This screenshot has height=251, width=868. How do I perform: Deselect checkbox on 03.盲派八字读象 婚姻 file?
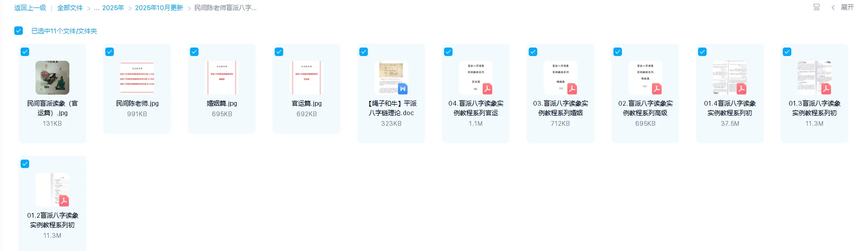[533, 52]
